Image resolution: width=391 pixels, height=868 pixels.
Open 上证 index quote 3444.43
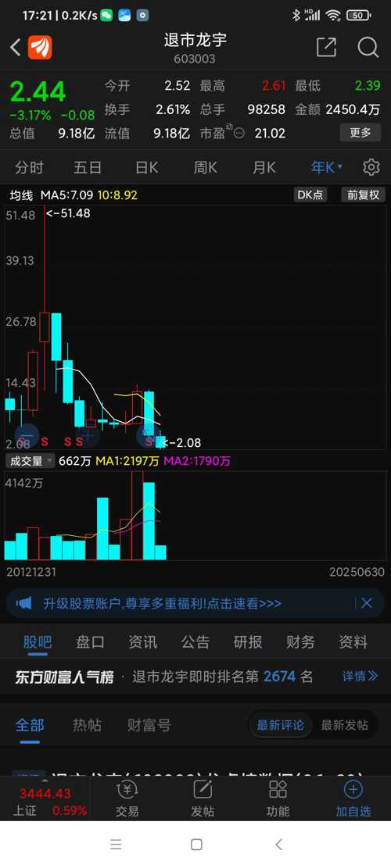(45, 802)
